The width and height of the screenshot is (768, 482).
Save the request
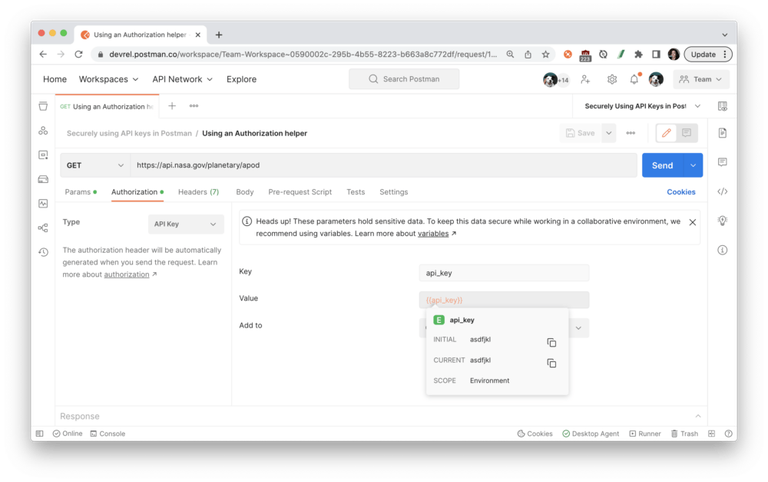(580, 133)
